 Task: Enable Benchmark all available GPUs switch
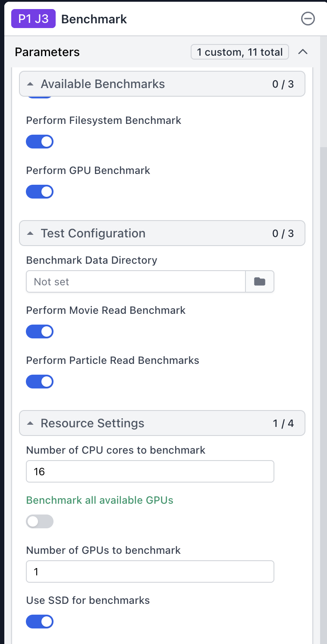(x=40, y=521)
